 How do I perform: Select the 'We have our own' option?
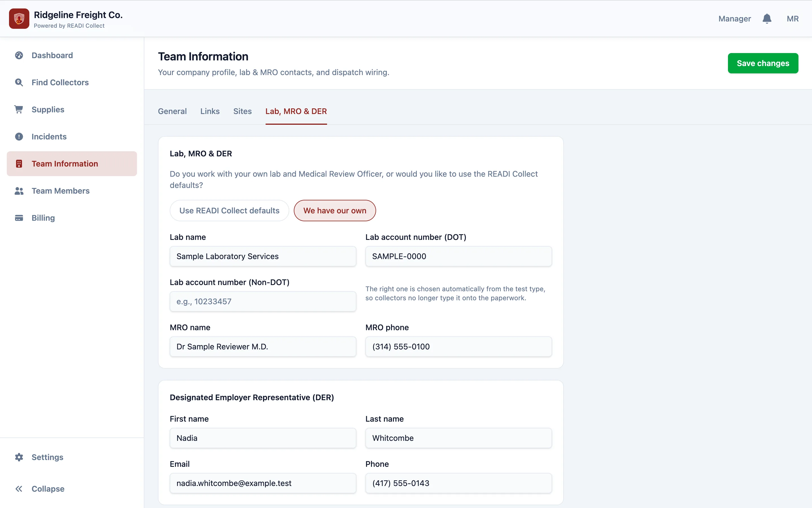335,211
